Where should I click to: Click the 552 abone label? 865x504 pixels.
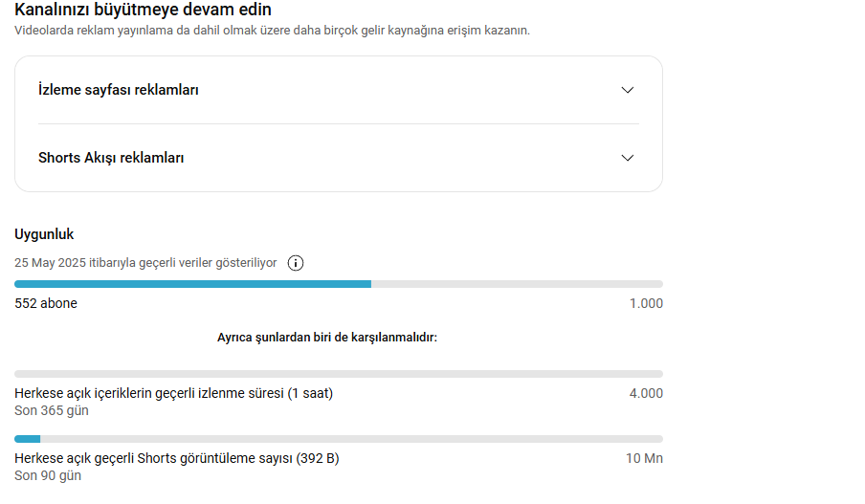point(46,303)
